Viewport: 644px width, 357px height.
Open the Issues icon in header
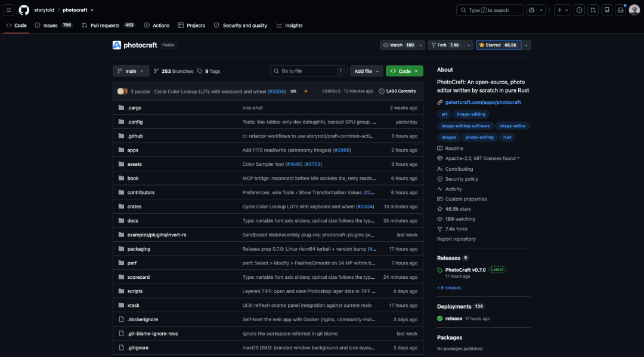[579, 10]
